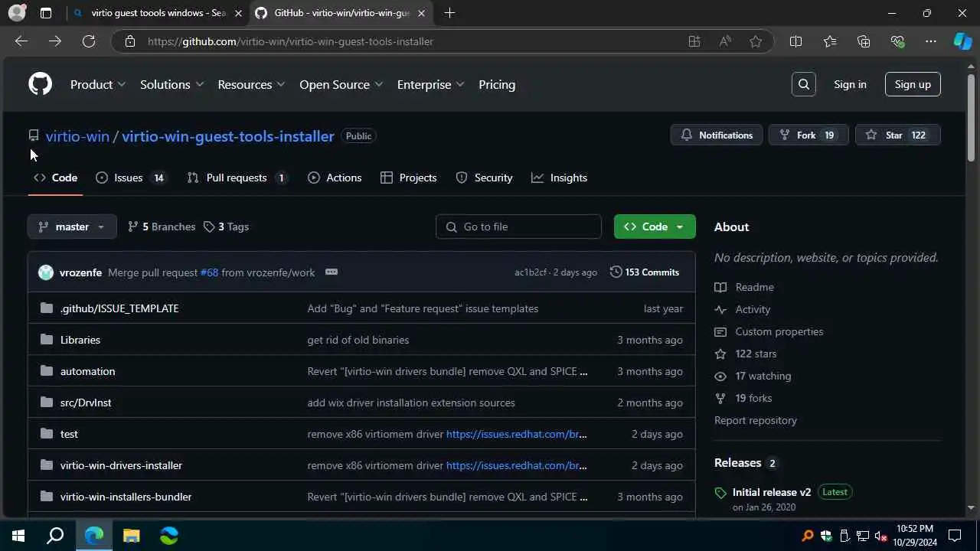Screen dimensions: 980x551
Task: Click the browser back arrow
Action: 21,41
